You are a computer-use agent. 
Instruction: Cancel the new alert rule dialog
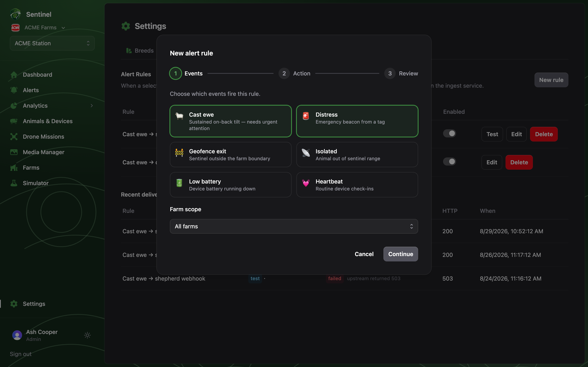(x=364, y=254)
